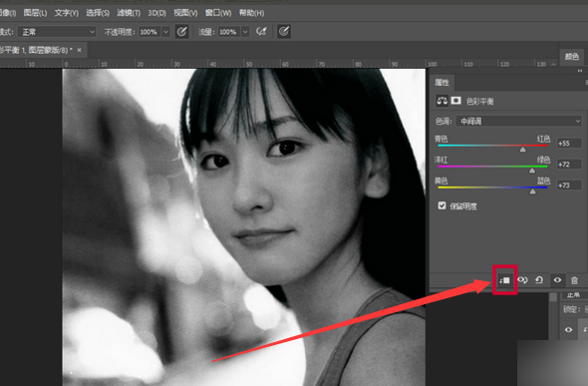The width and height of the screenshot is (588, 386).
Task: Collapse panels with double-arrow icon
Action: 580,71
